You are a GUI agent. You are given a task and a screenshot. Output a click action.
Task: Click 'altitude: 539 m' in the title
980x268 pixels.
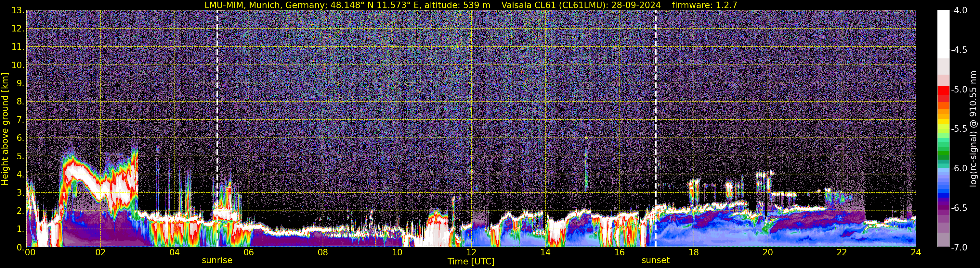point(457,5)
